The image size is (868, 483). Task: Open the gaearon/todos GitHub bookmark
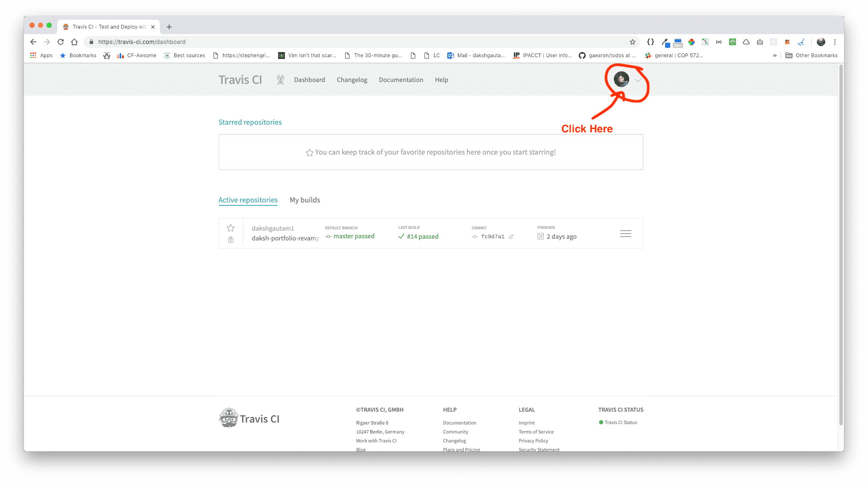click(607, 56)
